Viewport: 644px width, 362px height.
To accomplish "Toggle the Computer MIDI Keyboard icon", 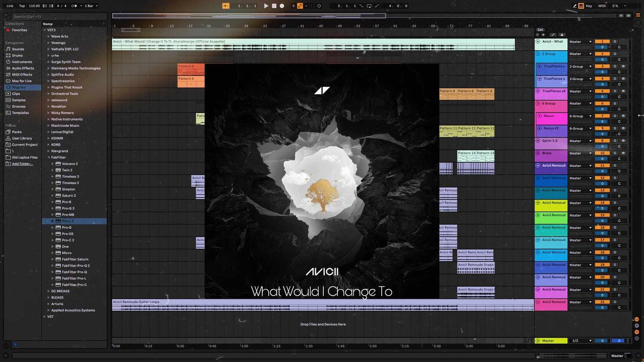I will (581, 6).
